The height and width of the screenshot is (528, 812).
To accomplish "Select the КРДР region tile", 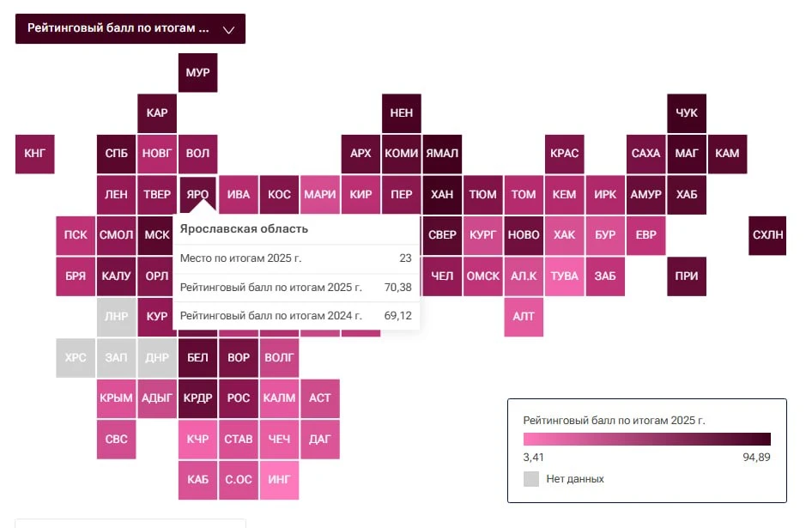I will click(x=197, y=398).
